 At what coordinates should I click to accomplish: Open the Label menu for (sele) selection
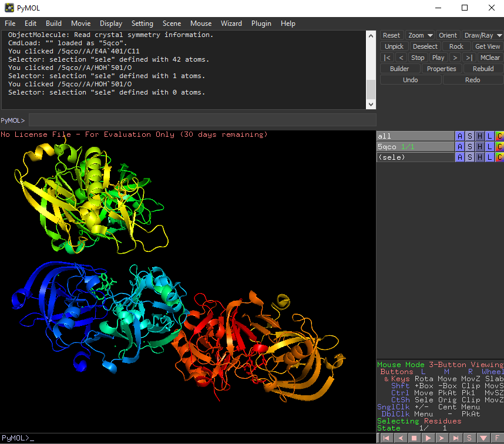coord(489,157)
